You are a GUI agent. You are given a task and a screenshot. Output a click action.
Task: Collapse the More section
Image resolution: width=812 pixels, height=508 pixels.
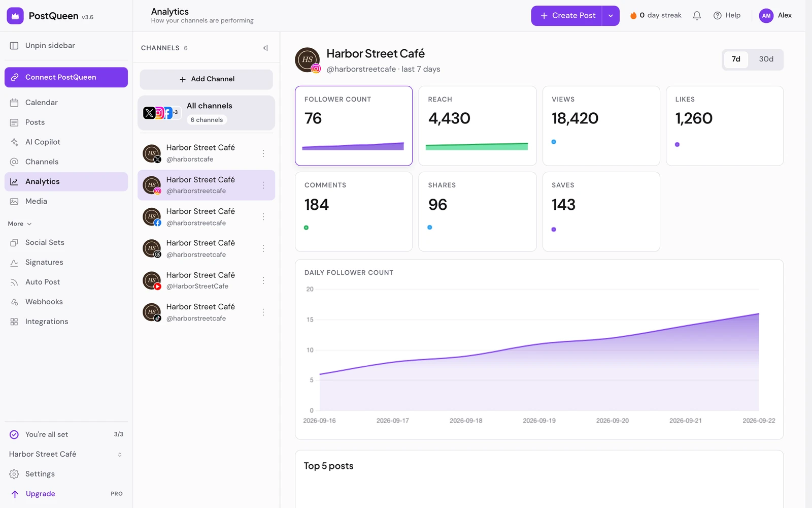[x=20, y=224]
